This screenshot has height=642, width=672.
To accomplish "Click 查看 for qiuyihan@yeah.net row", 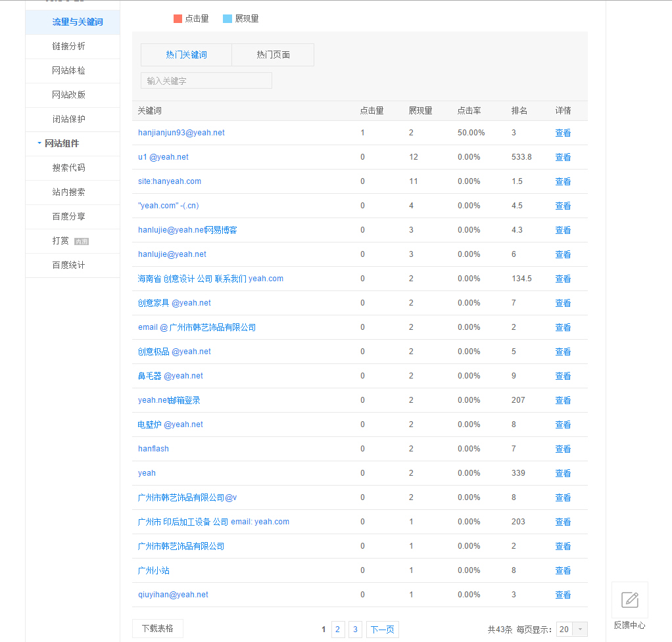I will click(x=563, y=595).
